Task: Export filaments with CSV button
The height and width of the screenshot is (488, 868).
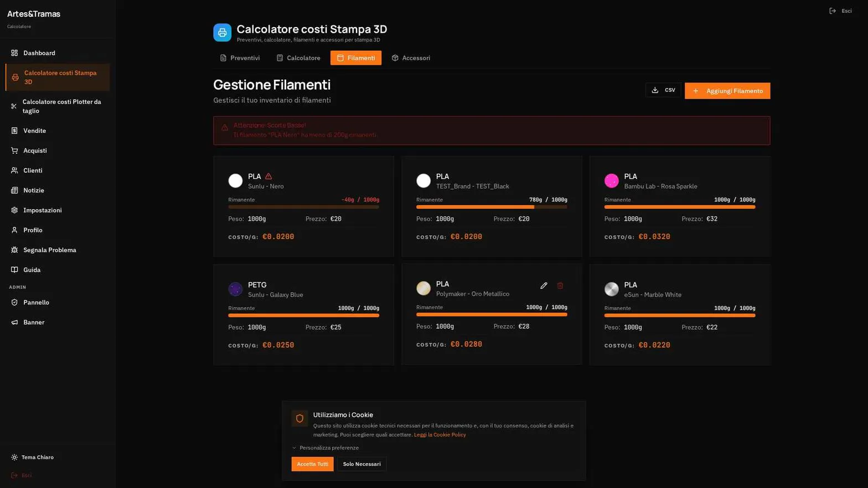Action: [x=663, y=90]
